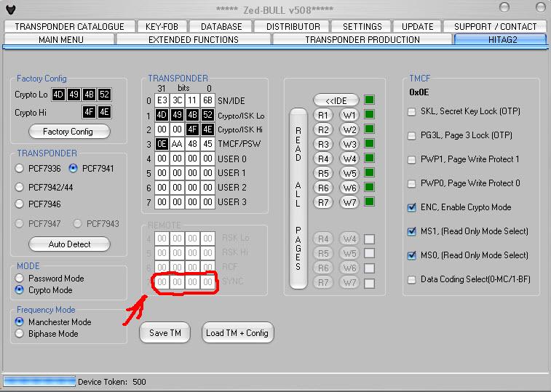
Task: Write page 2 with W2 button
Action: [349, 129]
